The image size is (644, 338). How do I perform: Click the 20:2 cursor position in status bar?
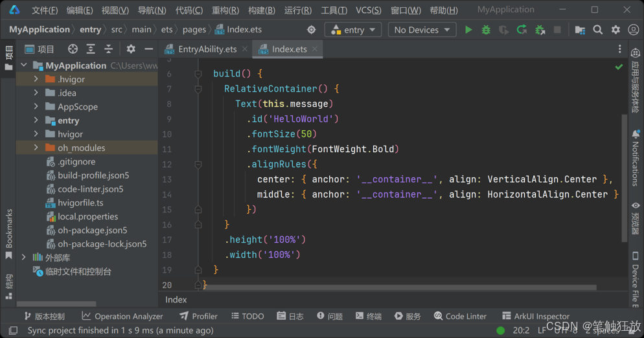tap(521, 330)
